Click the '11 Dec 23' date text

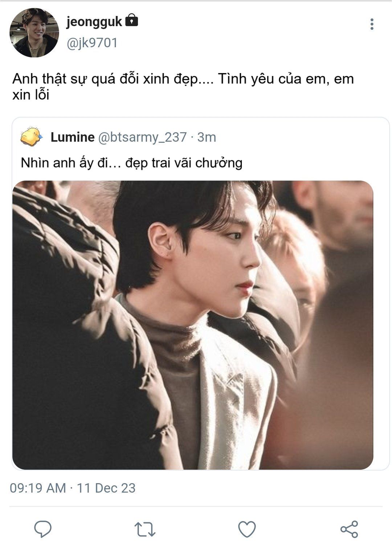coord(106,488)
